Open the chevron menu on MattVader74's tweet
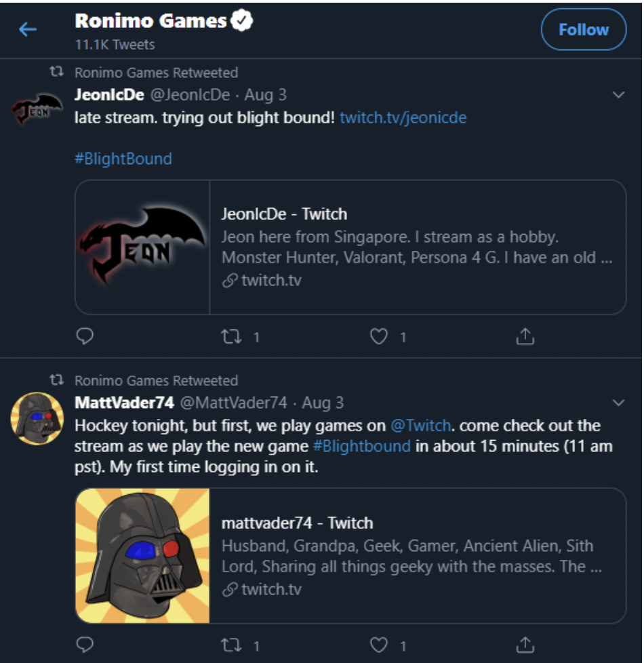The width and height of the screenshot is (644, 663). tap(618, 403)
